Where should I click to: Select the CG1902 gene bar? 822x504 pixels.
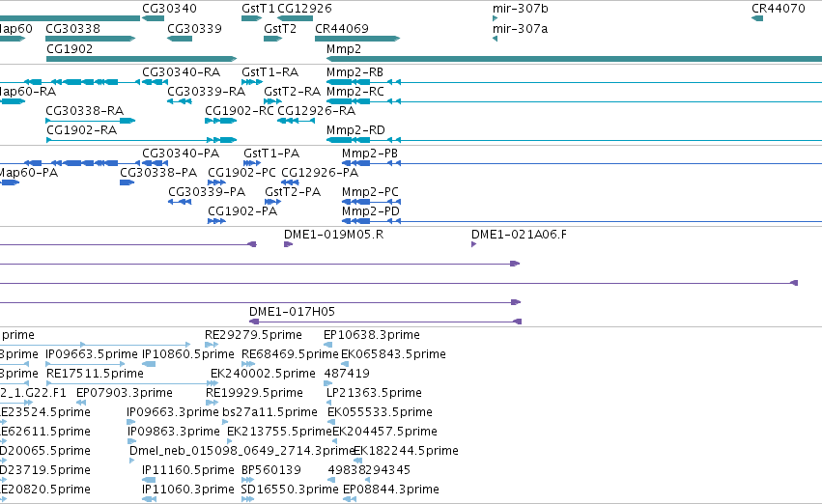coord(142,59)
